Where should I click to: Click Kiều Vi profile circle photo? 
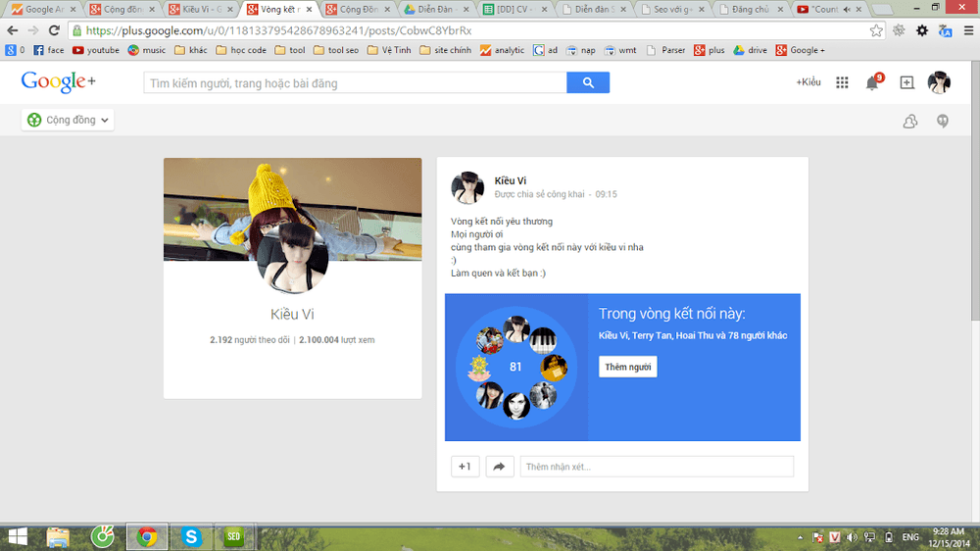tap(292, 258)
